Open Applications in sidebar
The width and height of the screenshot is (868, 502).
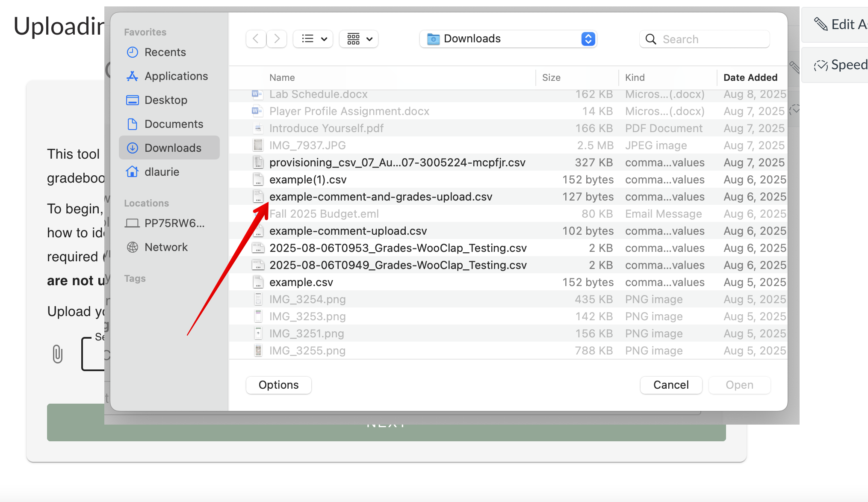pos(176,76)
